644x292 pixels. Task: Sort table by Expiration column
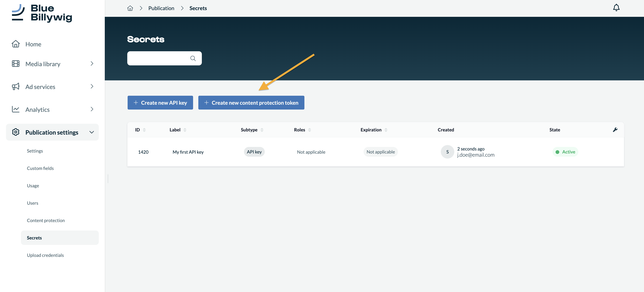click(x=386, y=130)
